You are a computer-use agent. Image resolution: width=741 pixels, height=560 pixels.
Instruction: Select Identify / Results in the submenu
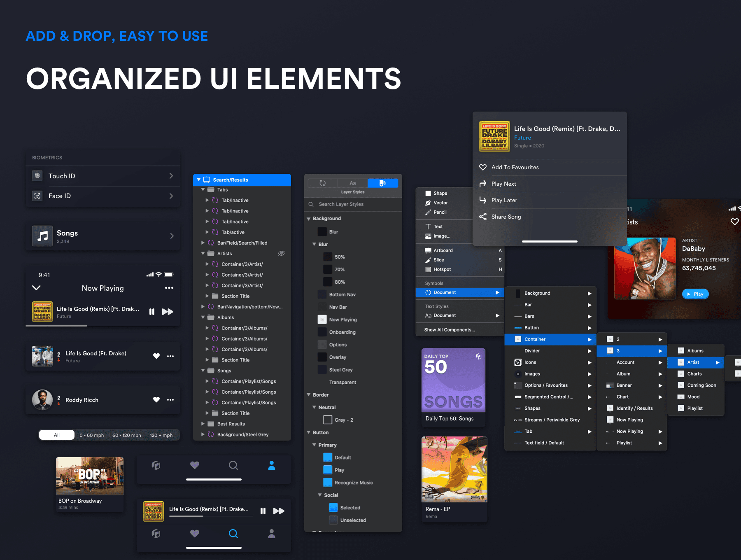click(x=632, y=408)
